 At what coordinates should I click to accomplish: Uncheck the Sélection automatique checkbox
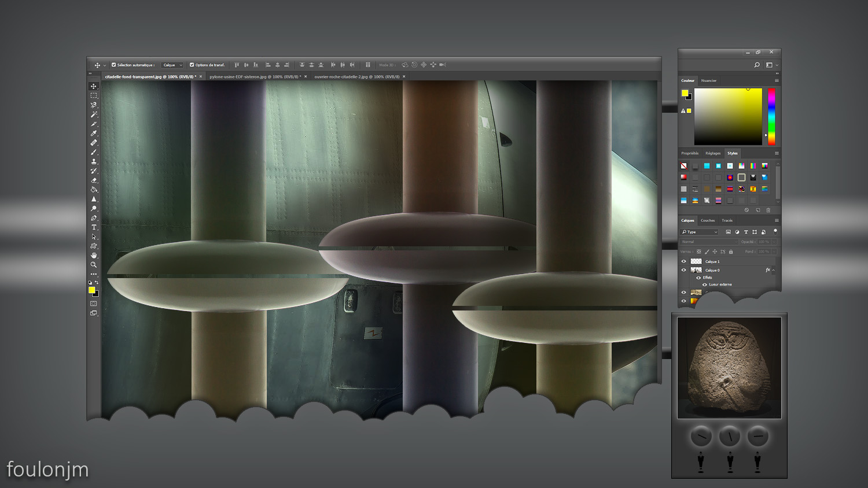pyautogui.click(x=114, y=65)
